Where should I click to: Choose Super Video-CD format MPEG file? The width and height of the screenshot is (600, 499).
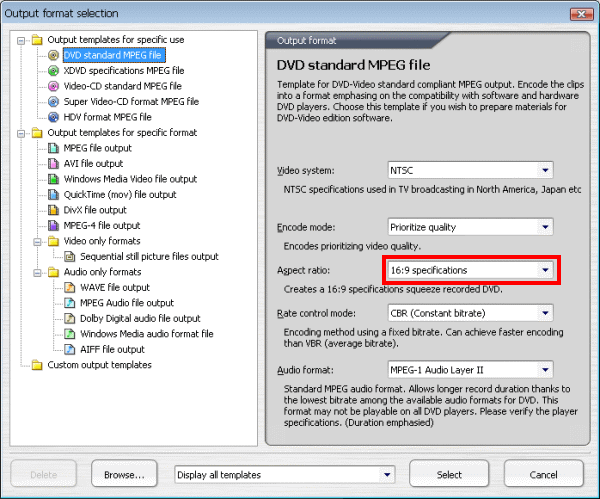(131, 101)
